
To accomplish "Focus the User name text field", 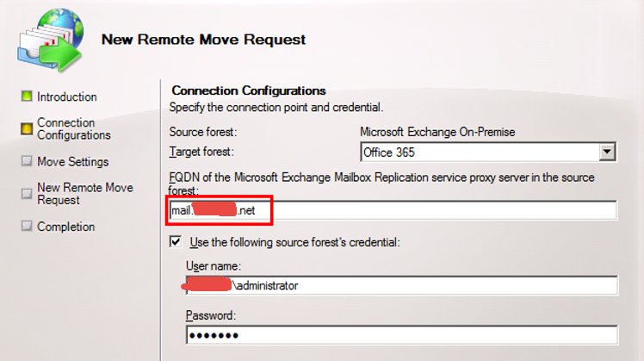I will 401,285.
